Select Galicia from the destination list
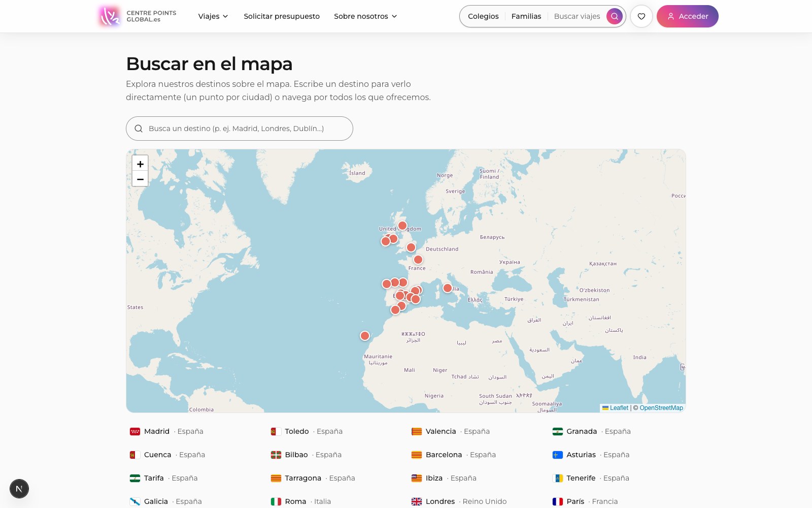This screenshot has width=812, height=508. coord(166,501)
